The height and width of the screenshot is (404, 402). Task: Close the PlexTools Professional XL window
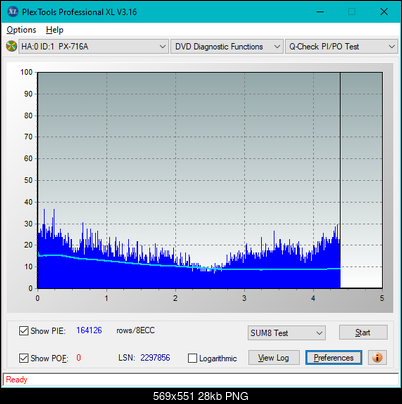point(384,12)
